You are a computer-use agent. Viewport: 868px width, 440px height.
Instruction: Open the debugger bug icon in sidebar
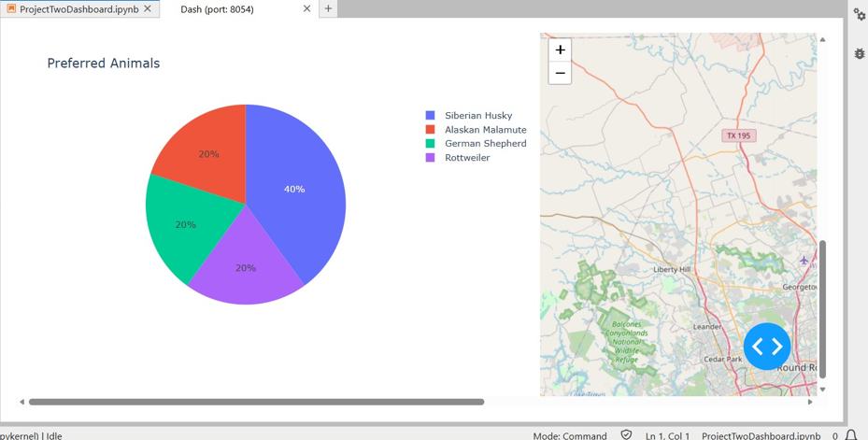click(x=860, y=53)
